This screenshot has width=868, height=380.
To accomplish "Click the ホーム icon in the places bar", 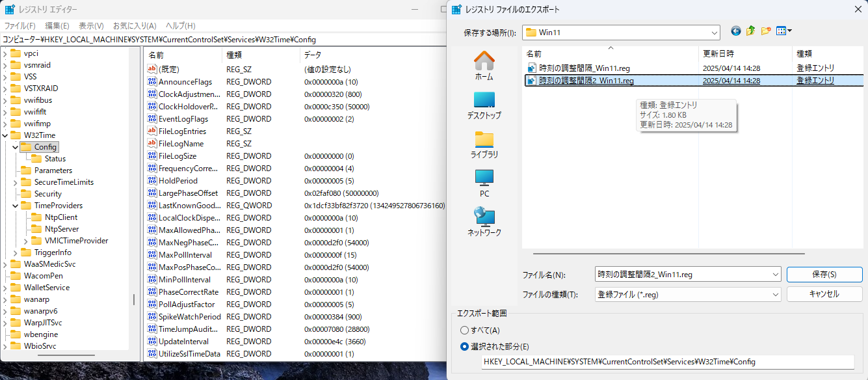I will (484, 61).
